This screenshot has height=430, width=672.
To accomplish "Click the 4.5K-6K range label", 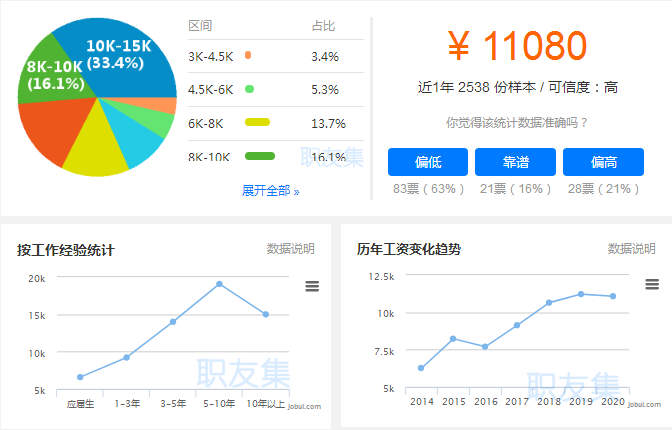I will pyautogui.click(x=211, y=90).
